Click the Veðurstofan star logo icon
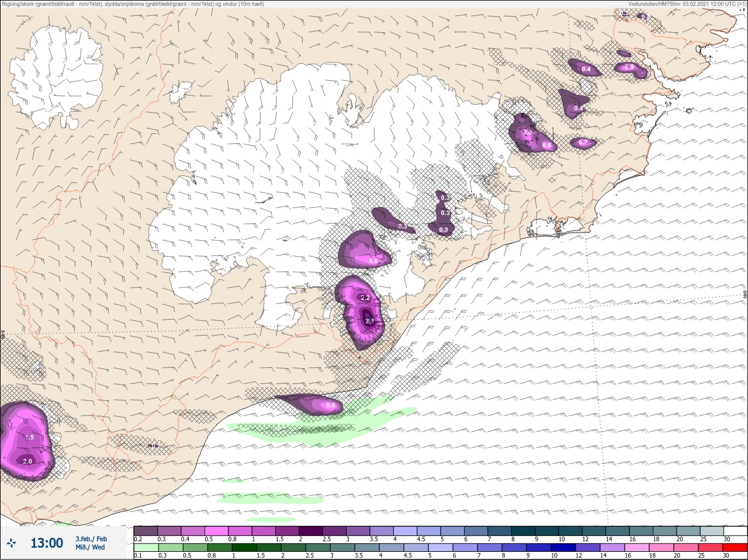Viewport: 748px width, 560px height. pyautogui.click(x=11, y=543)
